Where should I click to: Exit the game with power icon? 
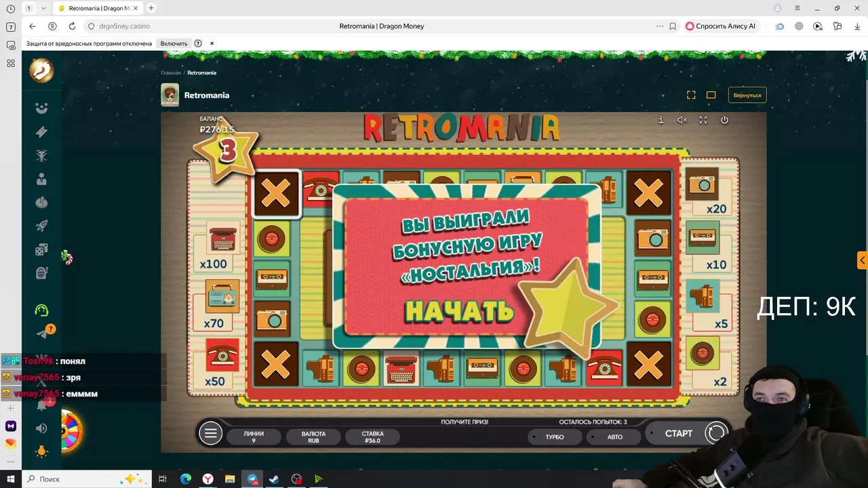(724, 120)
